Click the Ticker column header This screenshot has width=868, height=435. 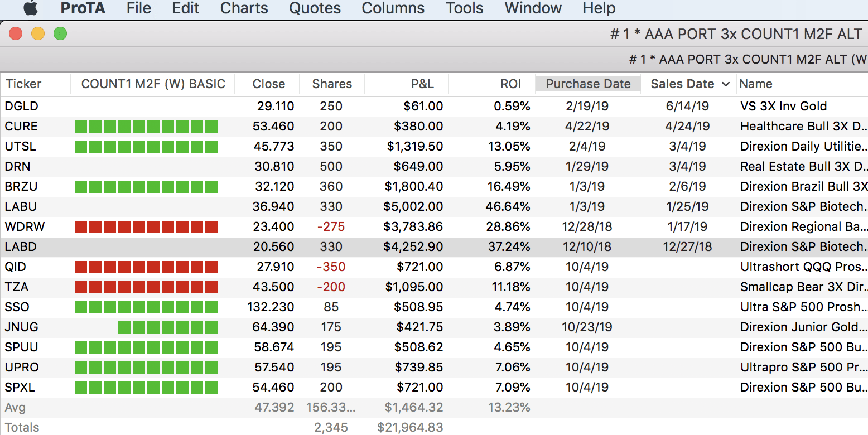click(x=23, y=84)
